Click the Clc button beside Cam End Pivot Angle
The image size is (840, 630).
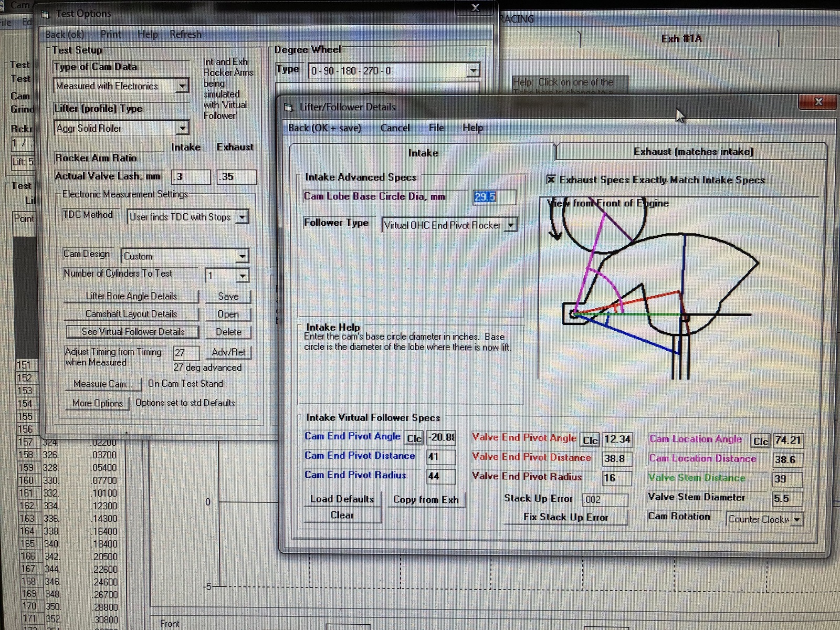point(414,438)
